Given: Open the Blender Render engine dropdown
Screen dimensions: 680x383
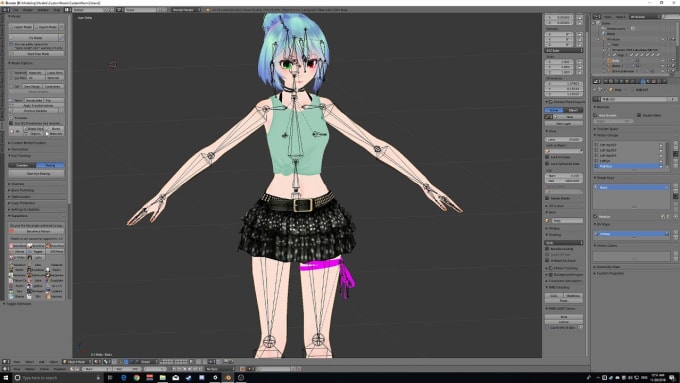Looking at the screenshot, I should coord(186,10).
